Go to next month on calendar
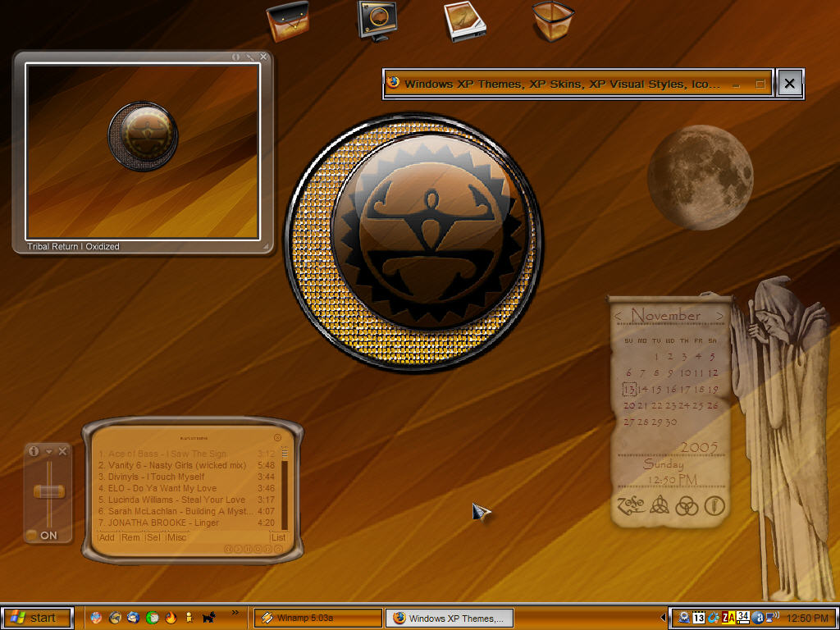 pyautogui.click(x=719, y=316)
